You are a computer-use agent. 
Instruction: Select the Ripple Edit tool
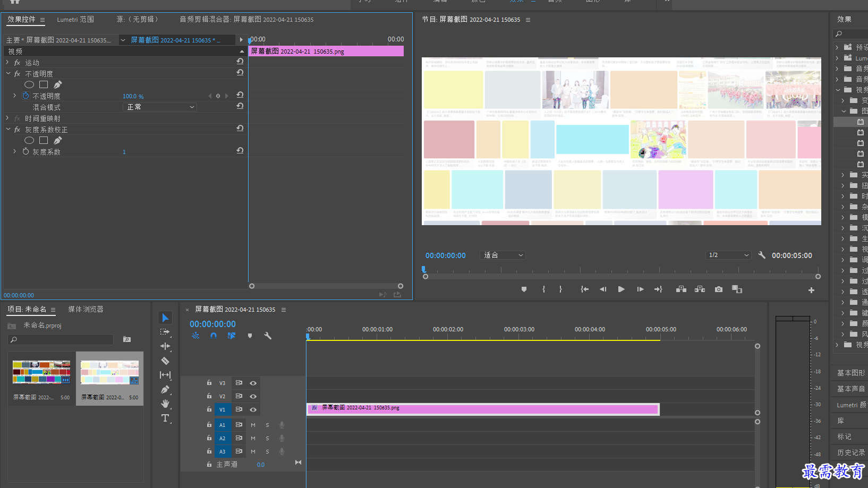tap(165, 346)
